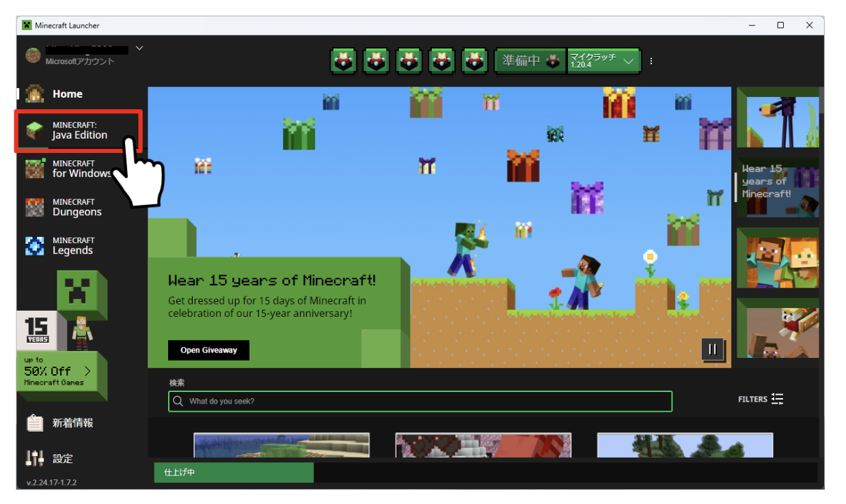Open the マイクラッチ 1.20.4 installation dropdown

pyautogui.click(x=604, y=61)
